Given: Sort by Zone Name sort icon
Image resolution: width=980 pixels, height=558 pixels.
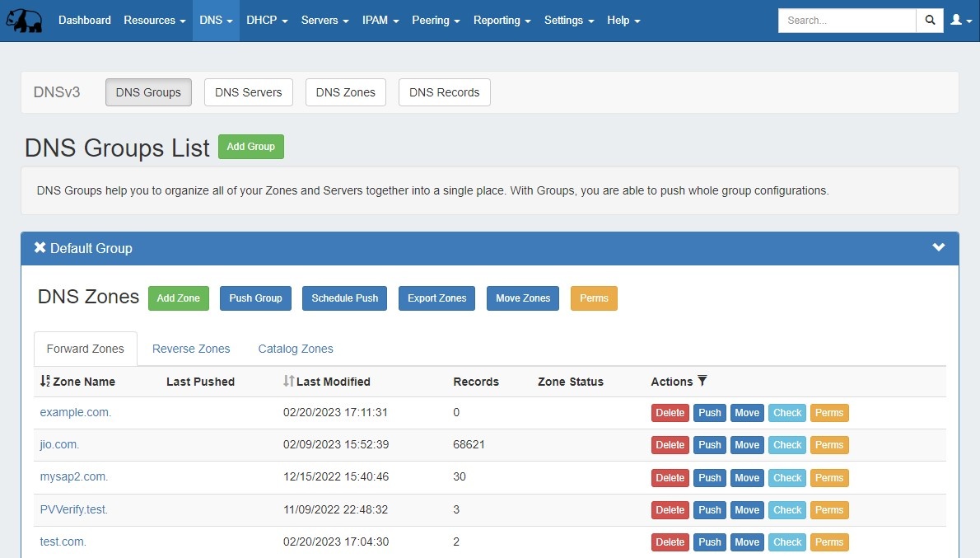Looking at the screenshot, I should pos(45,381).
